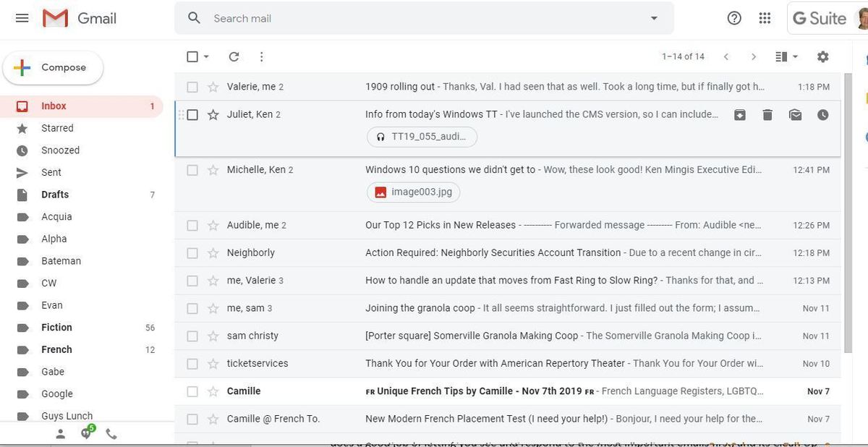Go to the Drafts folder
The height and width of the screenshot is (447, 868).
click(x=55, y=195)
